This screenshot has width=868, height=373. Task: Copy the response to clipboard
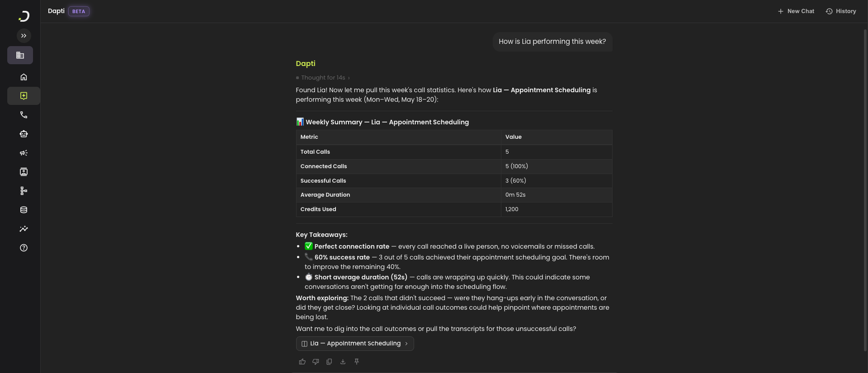(x=329, y=362)
